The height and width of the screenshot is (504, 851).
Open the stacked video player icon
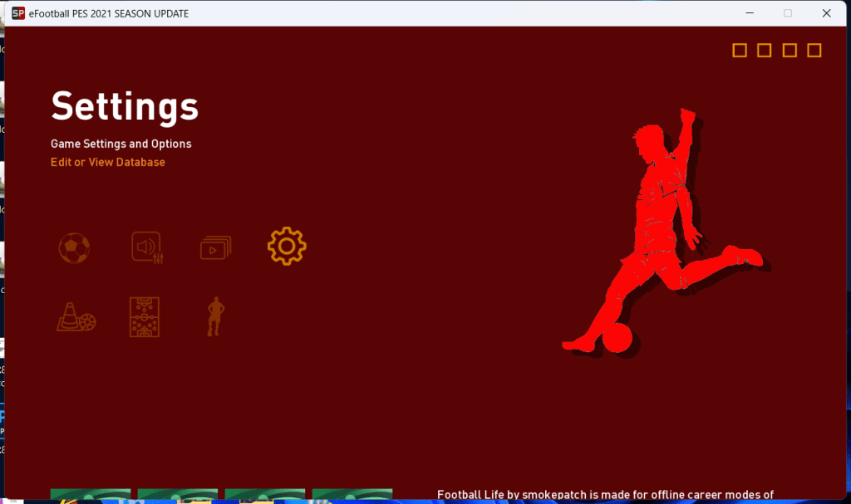(x=215, y=247)
